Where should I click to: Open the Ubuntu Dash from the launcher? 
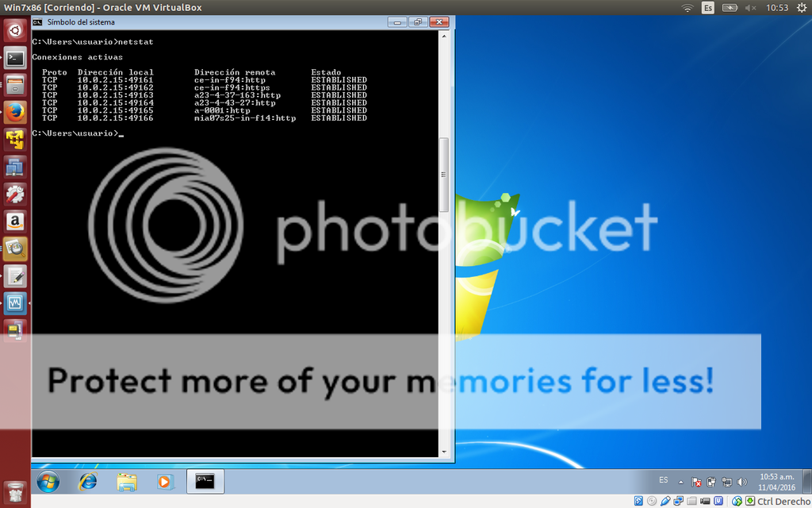(x=15, y=31)
